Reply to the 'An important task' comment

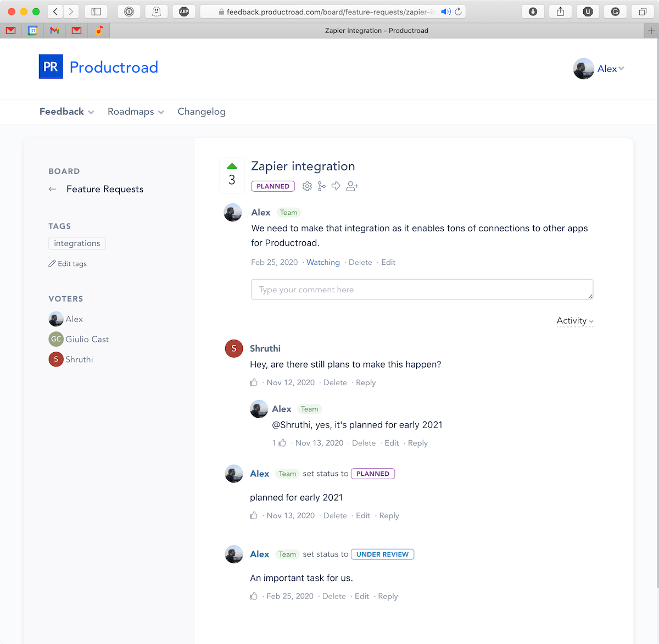click(x=388, y=596)
